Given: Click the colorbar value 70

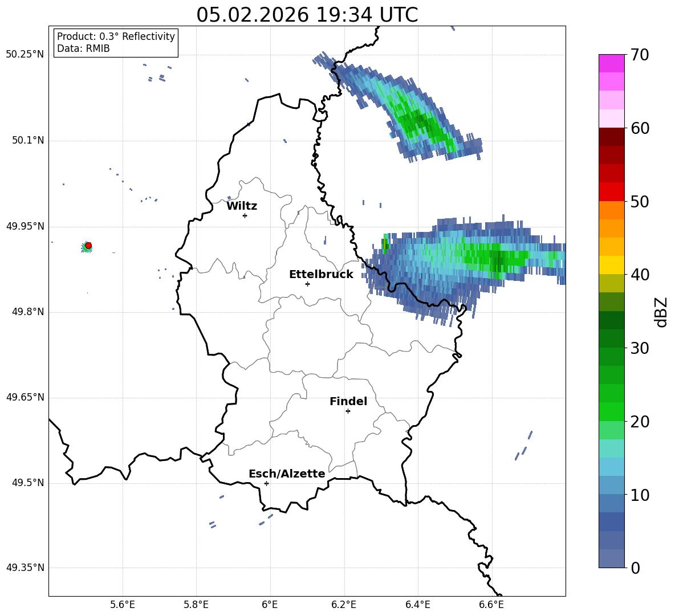Looking at the screenshot, I should [640, 55].
